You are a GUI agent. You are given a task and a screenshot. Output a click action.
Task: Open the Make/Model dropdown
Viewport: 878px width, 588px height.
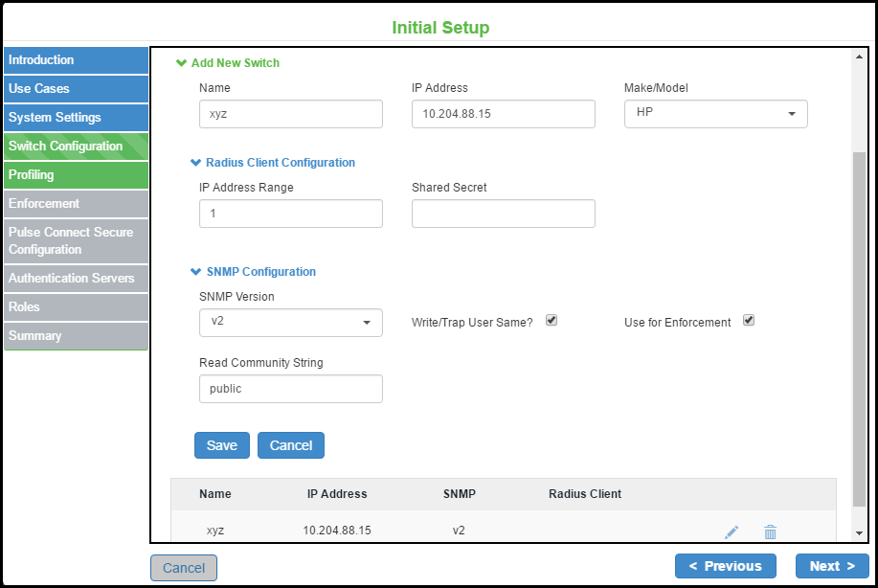pos(715,114)
